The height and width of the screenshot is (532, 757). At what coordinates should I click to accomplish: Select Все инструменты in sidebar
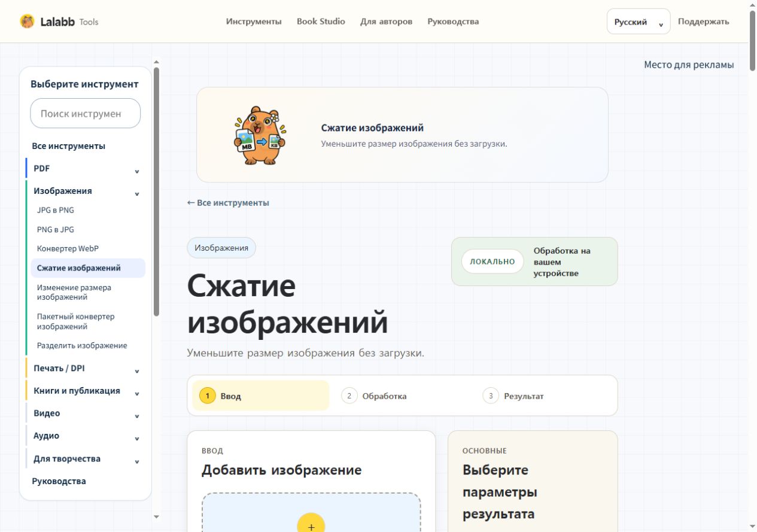[69, 146]
